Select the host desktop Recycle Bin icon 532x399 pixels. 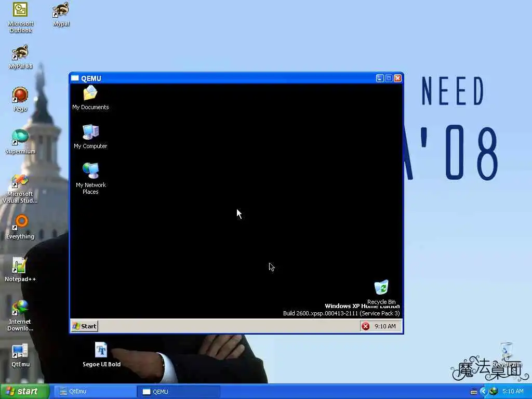(x=507, y=354)
